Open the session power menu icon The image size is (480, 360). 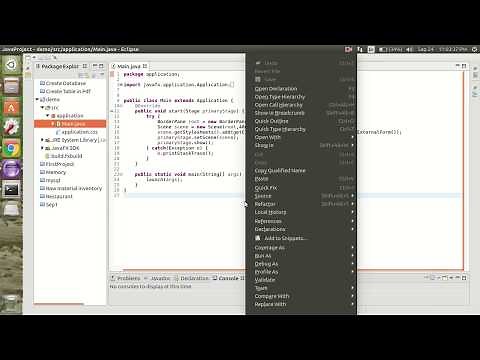tap(475, 49)
